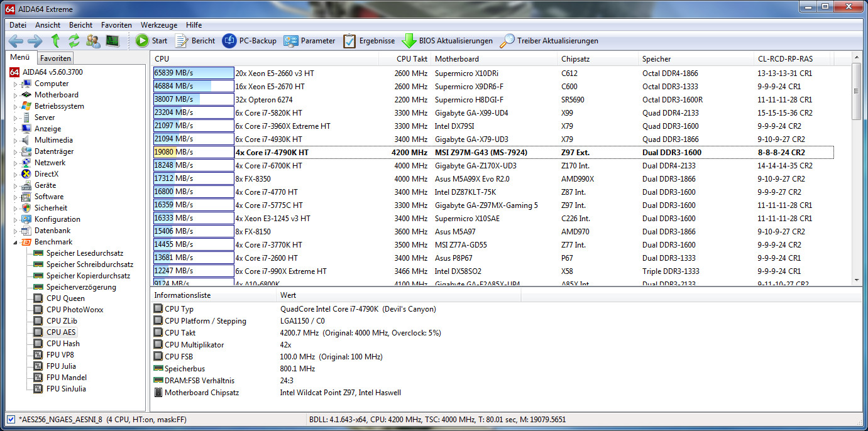The height and width of the screenshot is (431, 868).
Task: Open Ergebnisse from the toolbar
Action: tap(369, 41)
